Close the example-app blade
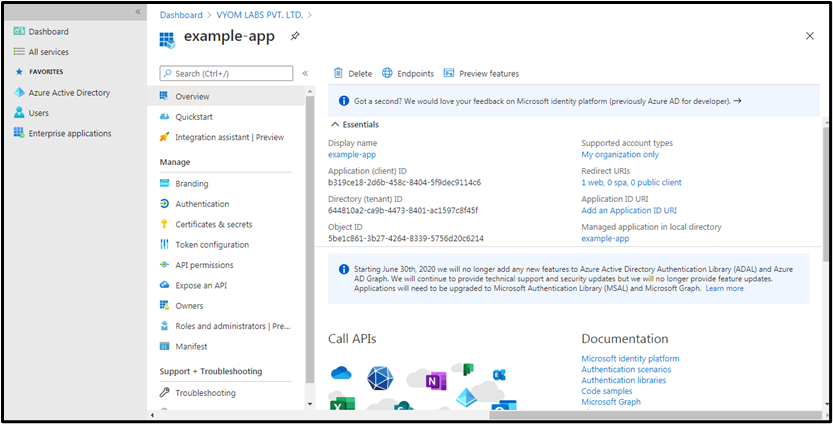833x424 pixels. [x=809, y=36]
